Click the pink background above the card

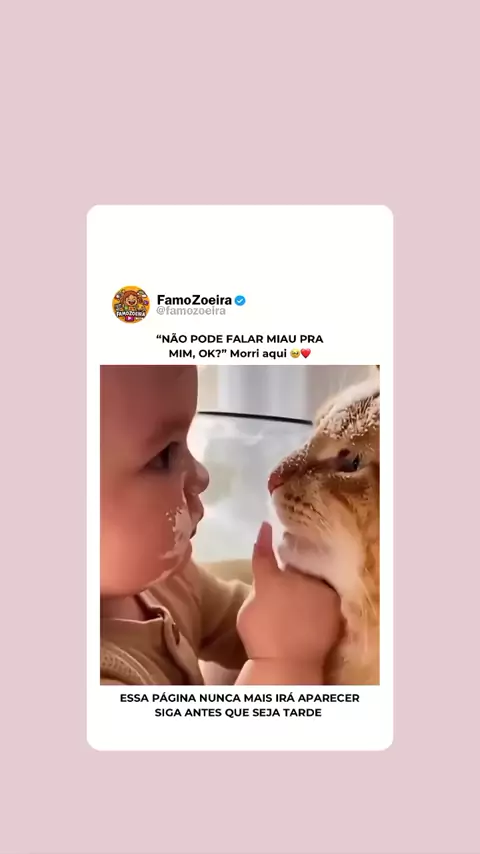tap(240, 102)
